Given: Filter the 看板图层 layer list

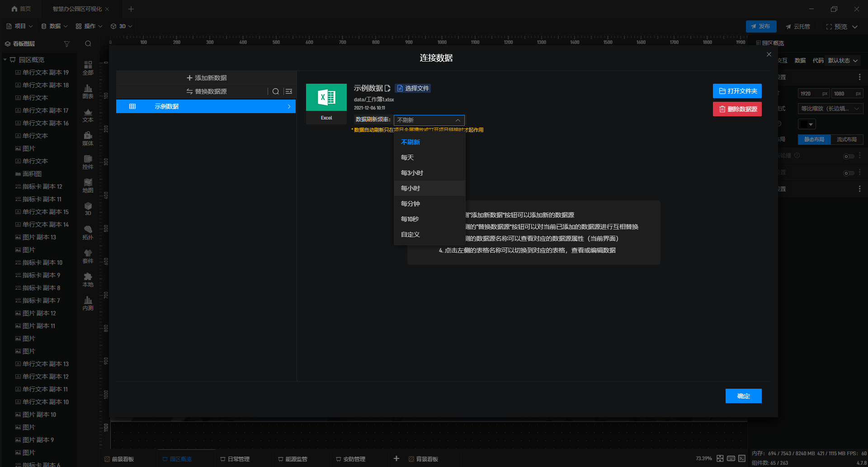Looking at the screenshot, I should [67, 44].
